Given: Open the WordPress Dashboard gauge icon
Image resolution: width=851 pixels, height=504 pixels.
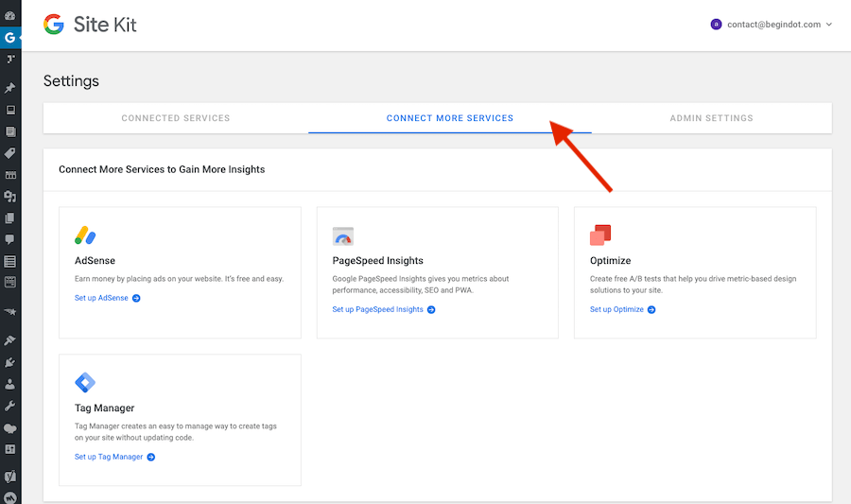Looking at the screenshot, I should pyautogui.click(x=9, y=16).
